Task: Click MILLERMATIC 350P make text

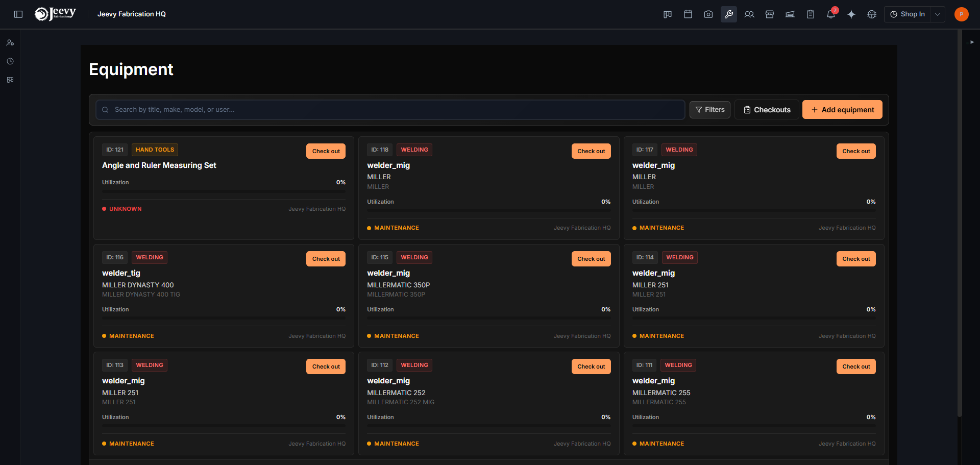Action: coord(399,285)
